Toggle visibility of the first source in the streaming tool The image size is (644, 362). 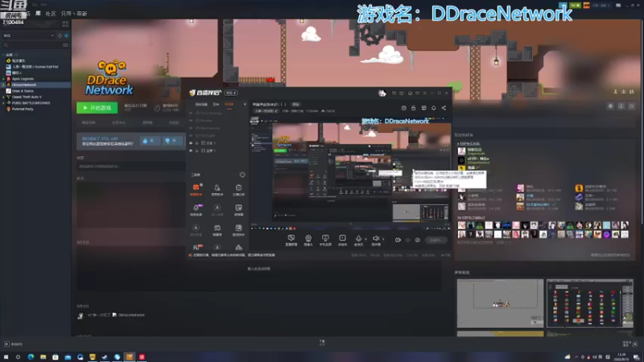coord(191,113)
